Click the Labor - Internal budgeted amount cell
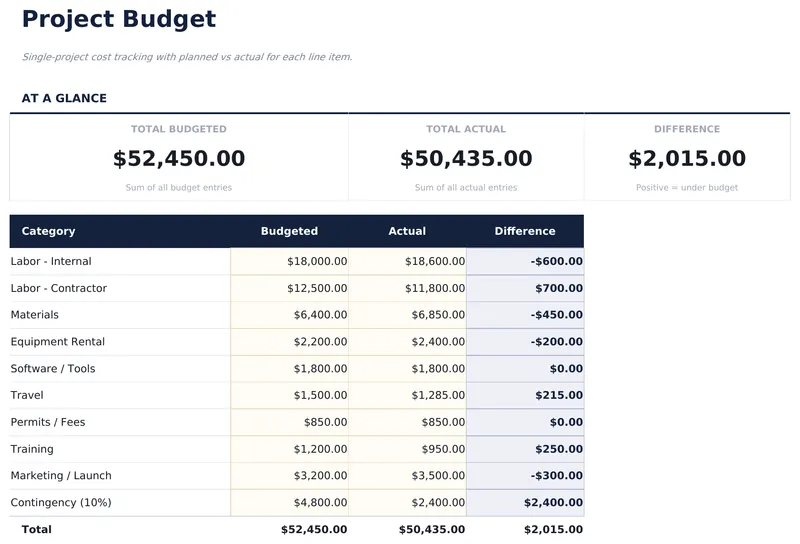This screenshot has height=544, width=800. 290,262
